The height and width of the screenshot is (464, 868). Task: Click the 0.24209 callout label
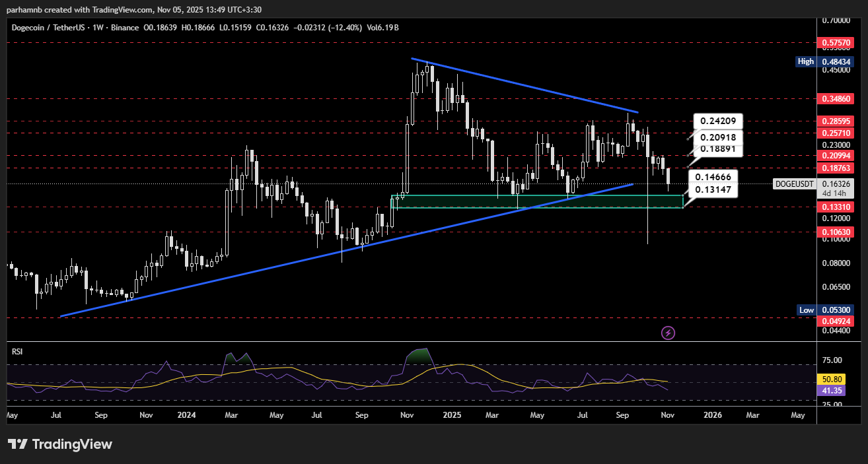[718, 121]
